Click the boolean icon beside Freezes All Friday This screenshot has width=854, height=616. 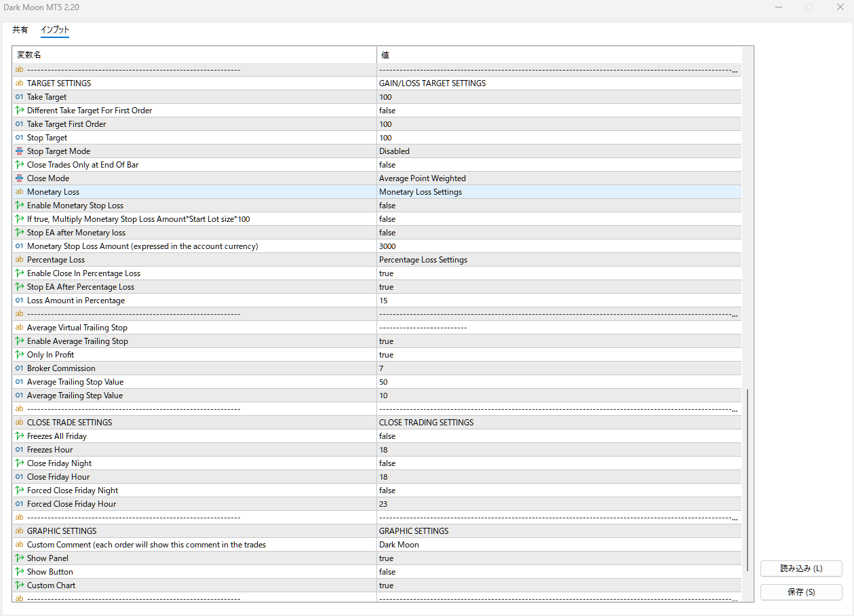click(19, 436)
